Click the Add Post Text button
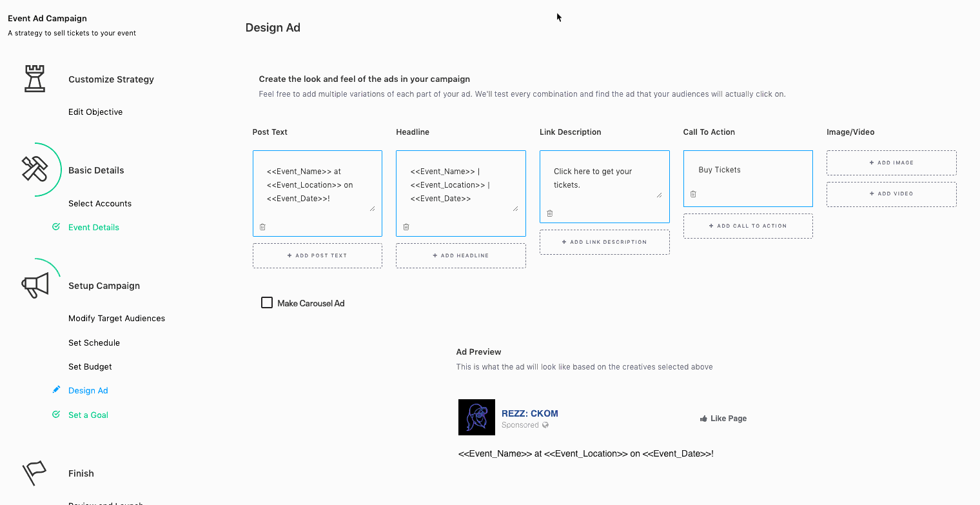Screen dimensions: 980x505 click(317, 255)
